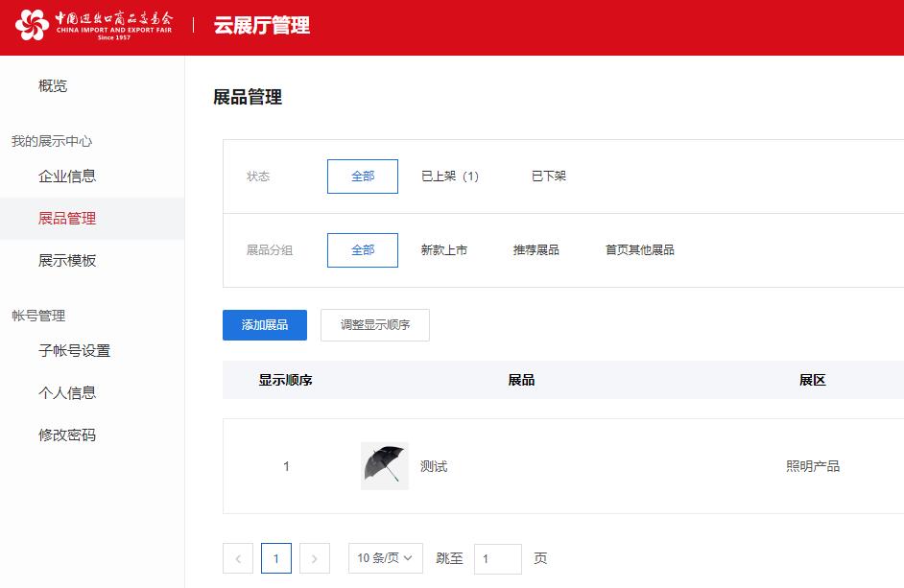Click the 添加展品 button

(x=264, y=325)
